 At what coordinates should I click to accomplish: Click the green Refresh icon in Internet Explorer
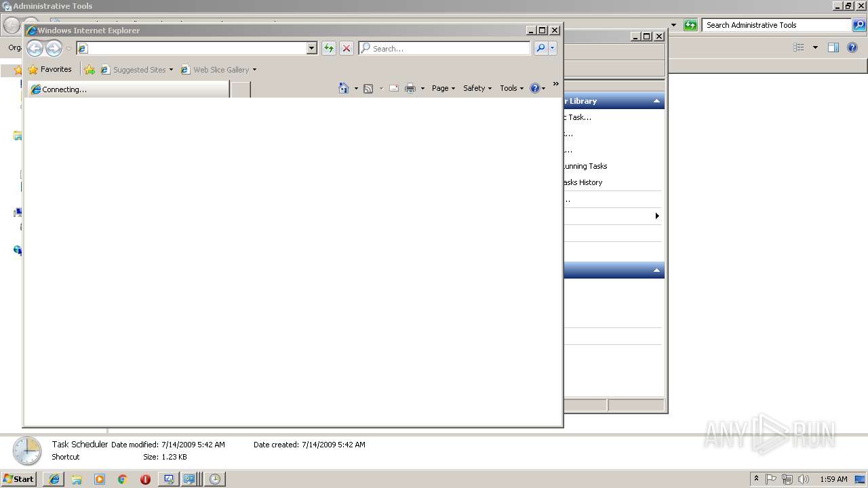tap(329, 48)
